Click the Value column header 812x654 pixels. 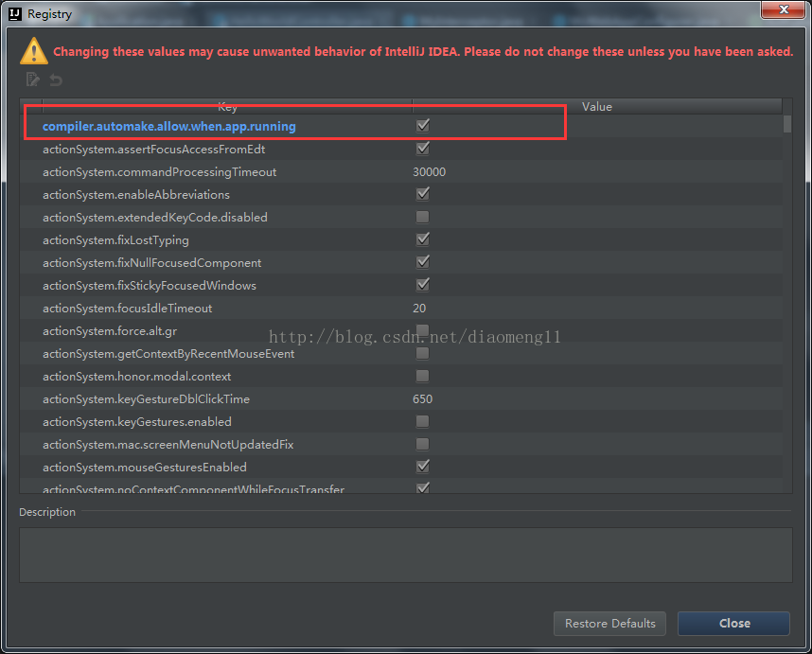597,107
